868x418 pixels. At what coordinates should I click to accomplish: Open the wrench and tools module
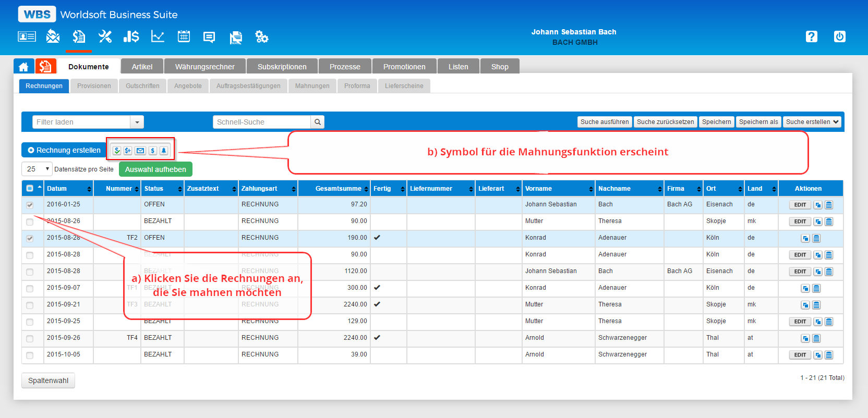(105, 36)
